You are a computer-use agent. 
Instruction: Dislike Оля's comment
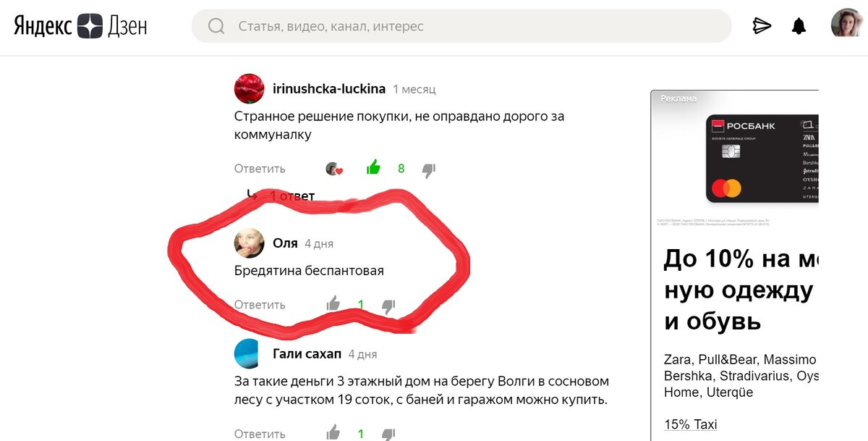point(388,306)
